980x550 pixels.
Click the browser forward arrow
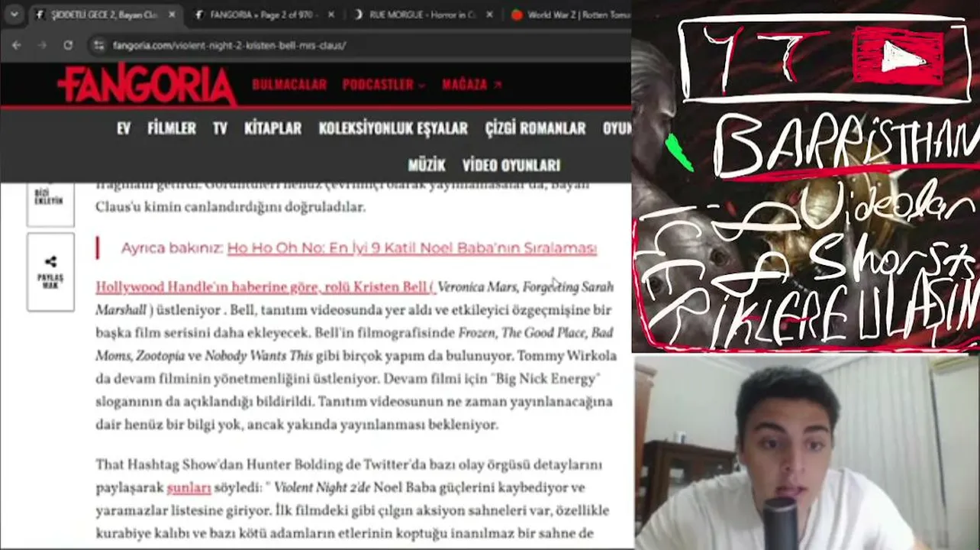click(42, 45)
